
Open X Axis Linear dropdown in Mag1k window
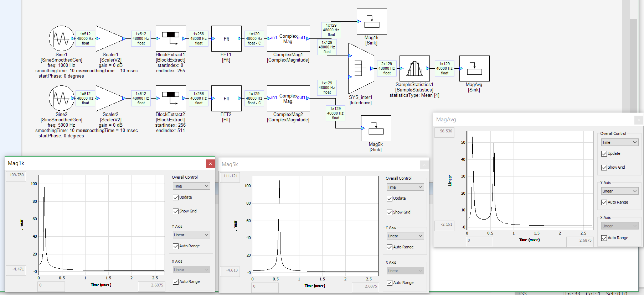(x=191, y=270)
